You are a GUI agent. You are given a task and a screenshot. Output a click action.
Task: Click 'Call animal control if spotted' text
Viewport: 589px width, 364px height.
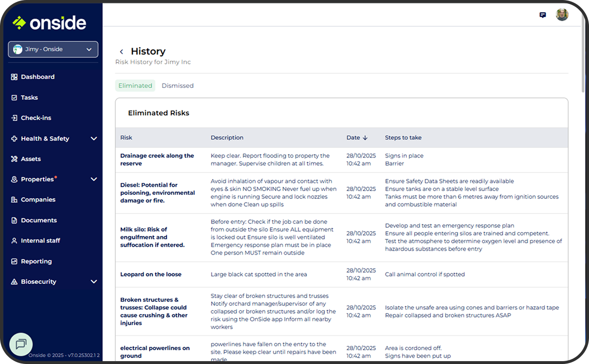tap(425, 275)
